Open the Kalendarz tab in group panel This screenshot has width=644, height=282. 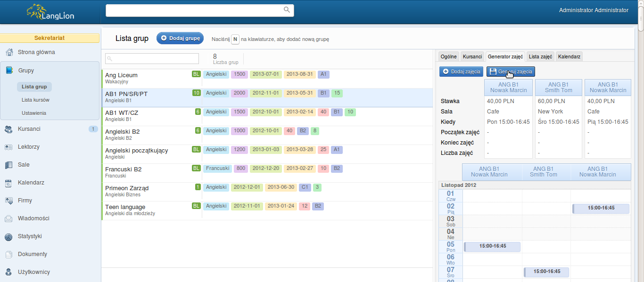coord(570,56)
